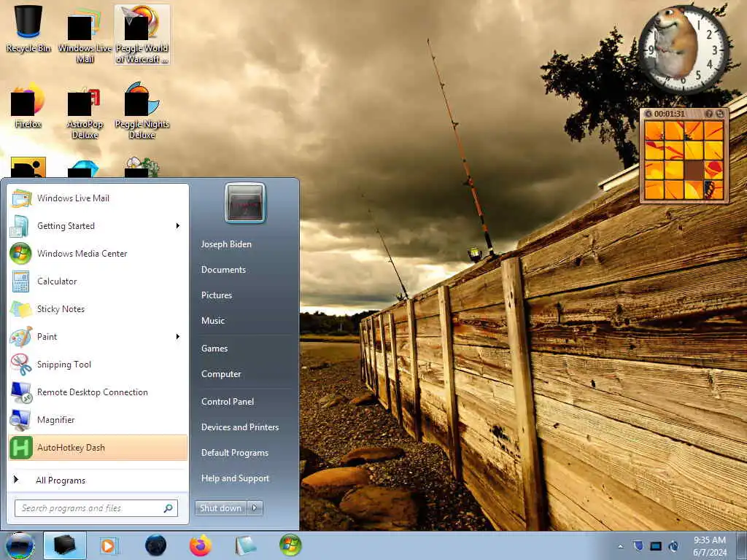This screenshot has height=560, width=747.
Task: Show the picture puzzle solution (question mark)
Action: [x=709, y=114]
